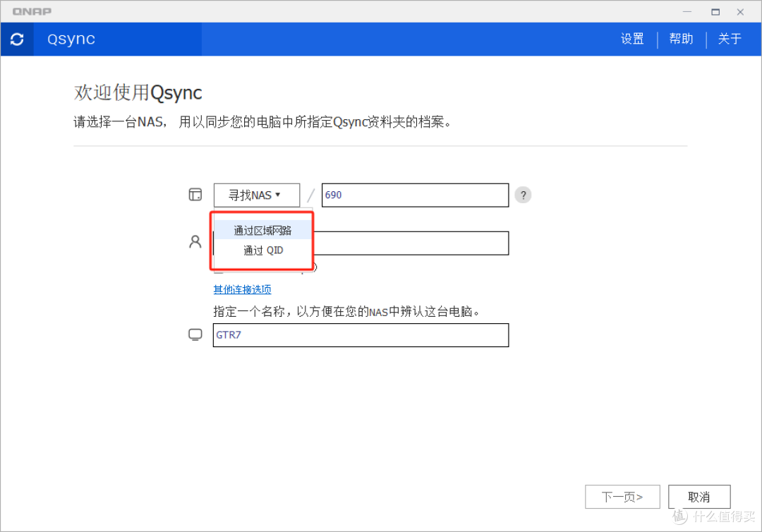Screen dimensions: 762x532
Task: Open 帮助 in the top bar
Action: pyautogui.click(x=681, y=39)
